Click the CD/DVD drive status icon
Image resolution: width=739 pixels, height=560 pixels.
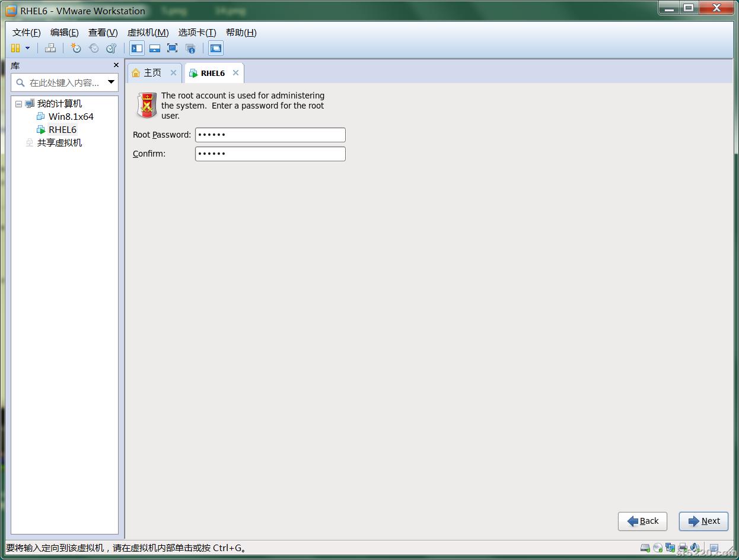coord(658,548)
